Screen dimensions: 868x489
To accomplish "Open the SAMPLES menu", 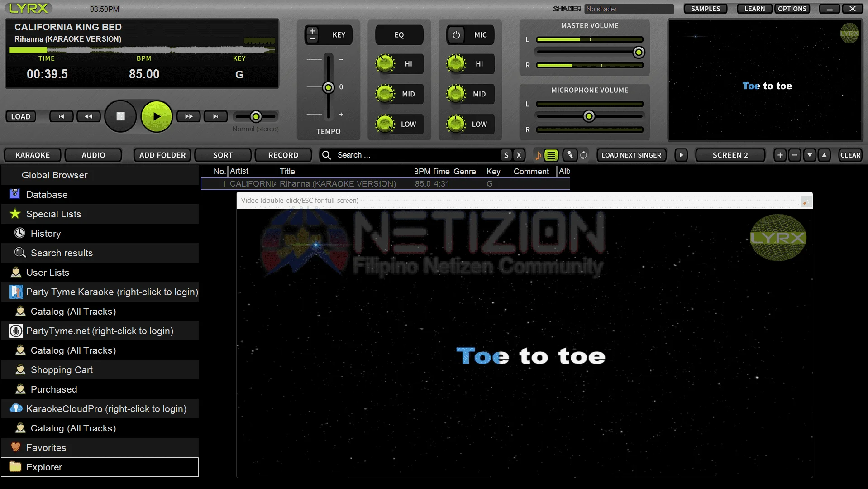I will coord(705,9).
